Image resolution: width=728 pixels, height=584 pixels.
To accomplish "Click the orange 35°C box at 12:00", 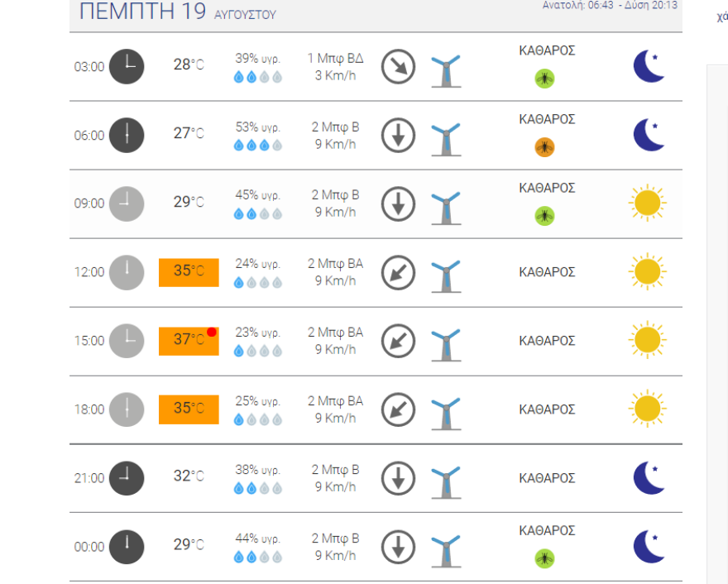I will 189,272.
